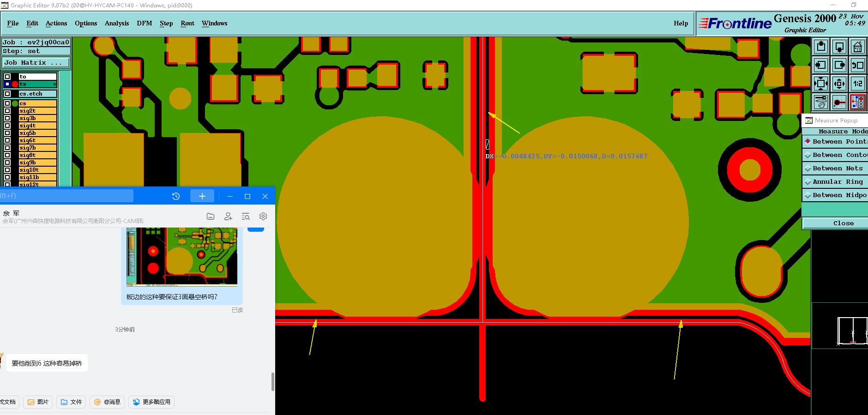The image size is (868, 415).
Task: Toggle checkbox for layer to
Action: click(7, 77)
